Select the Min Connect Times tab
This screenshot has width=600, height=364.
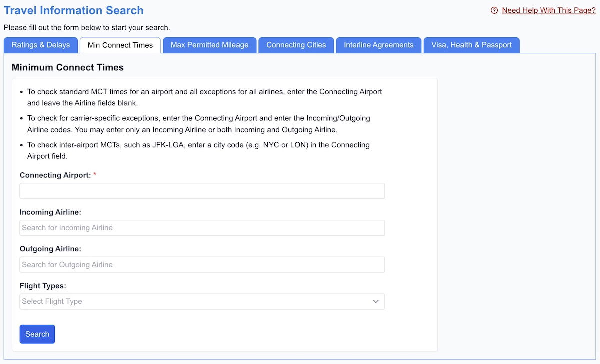[120, 45]
